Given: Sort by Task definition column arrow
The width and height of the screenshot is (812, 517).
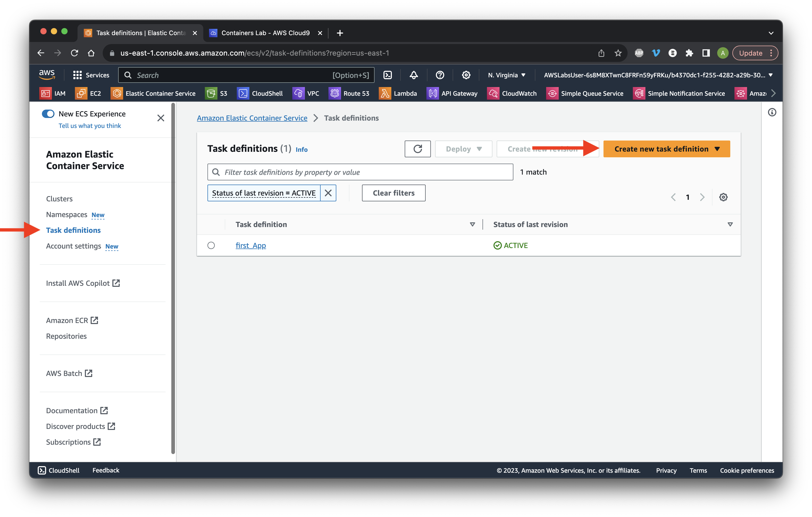Looking at the screenshot, I should [x=472, y=224].
